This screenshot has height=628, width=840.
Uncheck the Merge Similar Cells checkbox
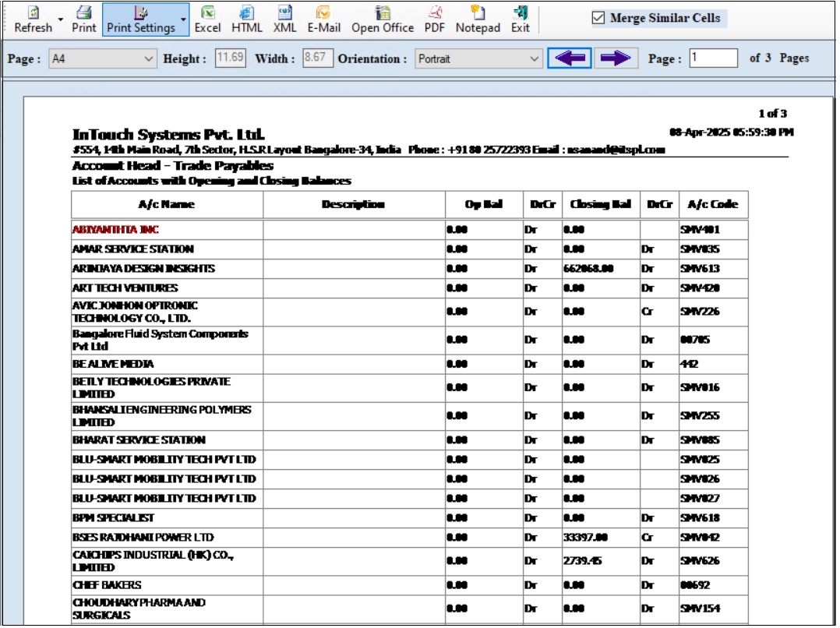click(x=598, y=18)
